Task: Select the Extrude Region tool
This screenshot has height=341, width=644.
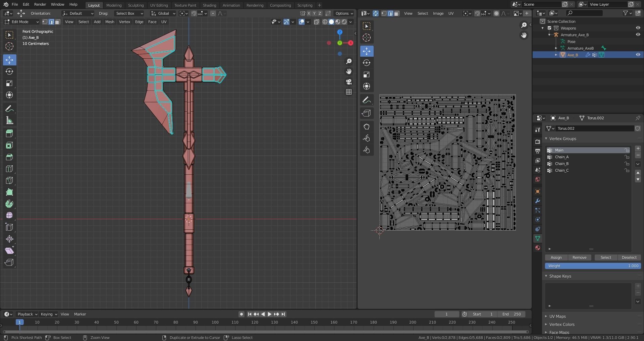Action: [9, 133]
